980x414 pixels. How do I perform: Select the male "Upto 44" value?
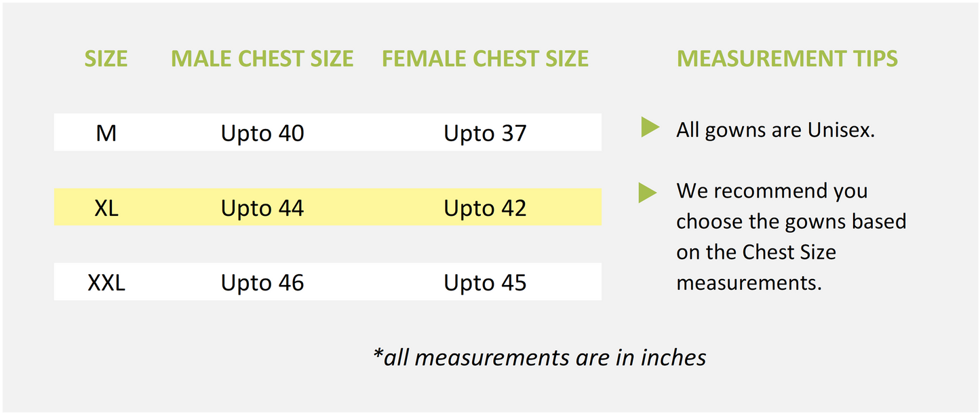(262, 208)
